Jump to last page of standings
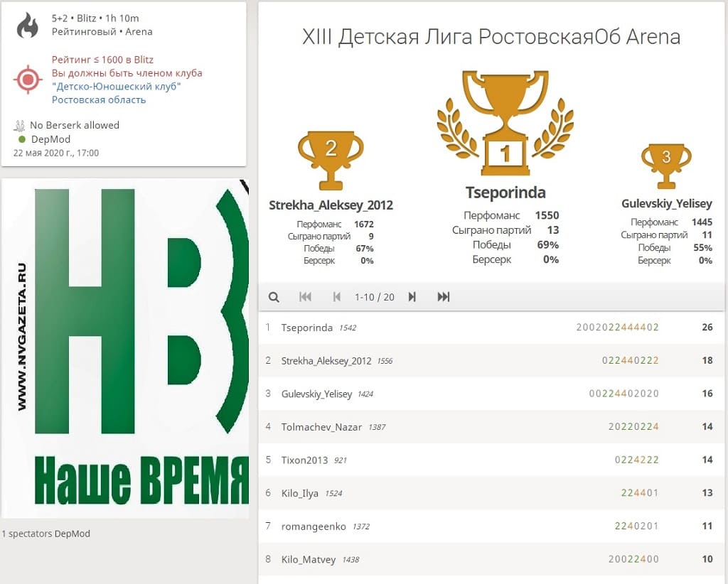The width and height of the screenshot is (728, 584). coord(444,297)
